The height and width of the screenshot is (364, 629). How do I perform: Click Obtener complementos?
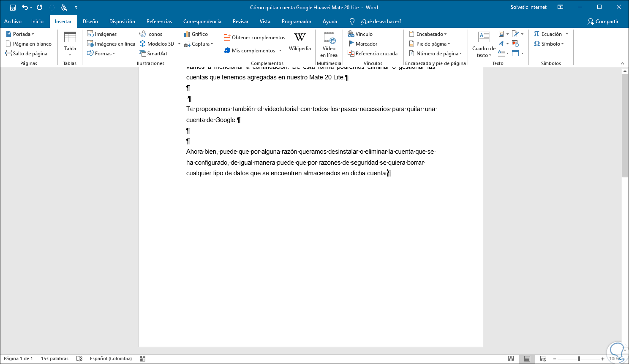click(254, 38)
